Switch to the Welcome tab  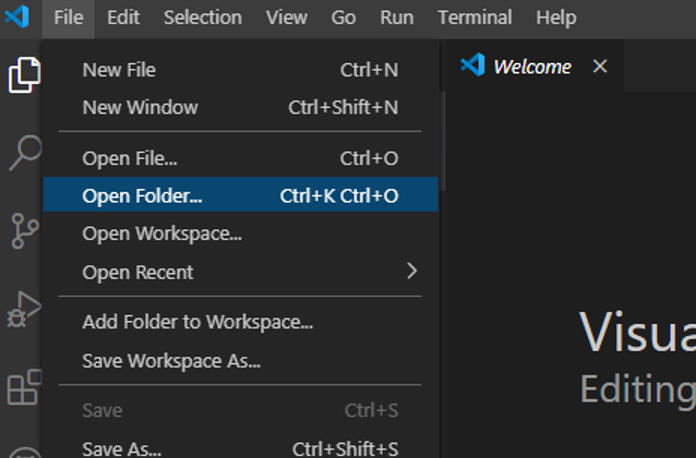point(531,67)
